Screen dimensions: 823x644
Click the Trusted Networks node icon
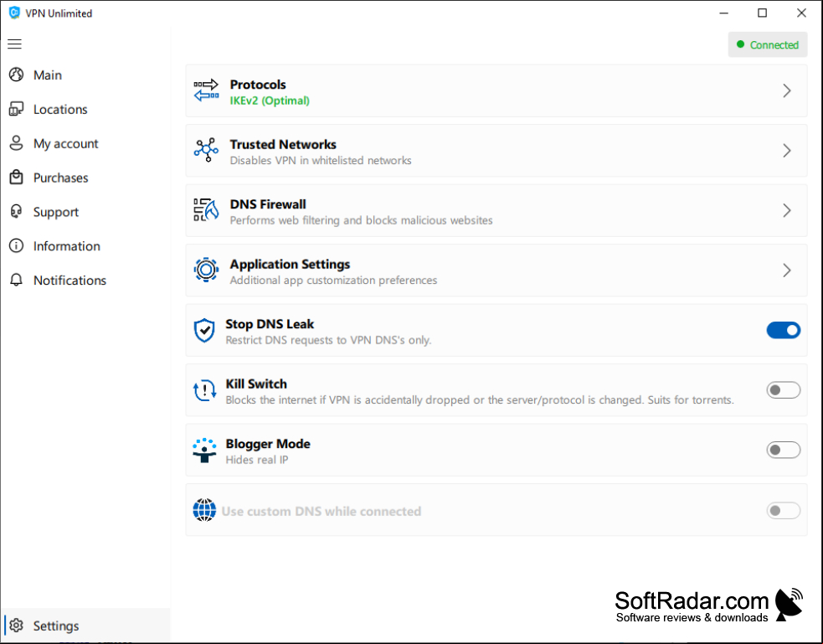[206, 150]
